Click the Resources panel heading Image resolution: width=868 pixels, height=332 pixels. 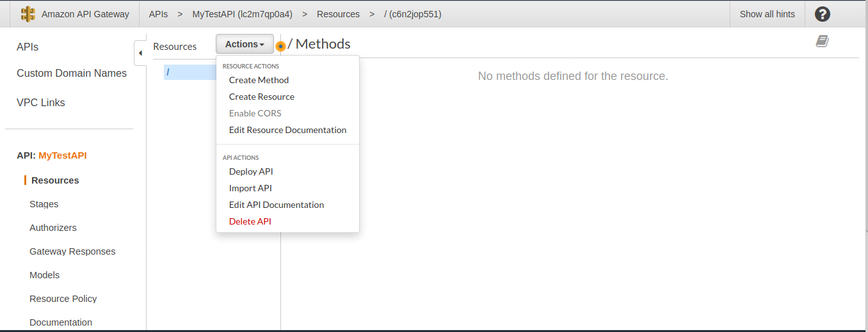tap(175, 47)
